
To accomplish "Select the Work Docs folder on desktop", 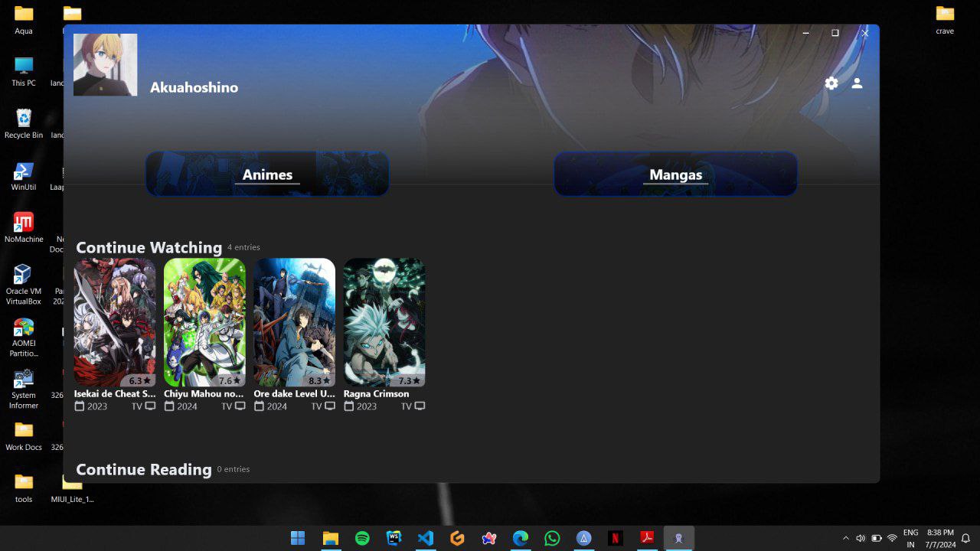I will coord(24,436).
